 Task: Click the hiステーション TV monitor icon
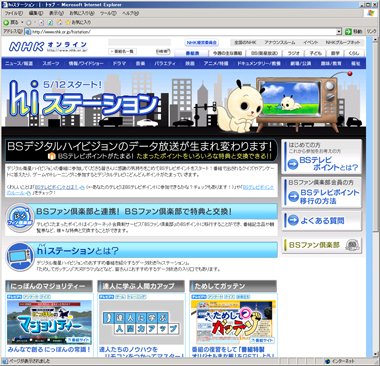20,257
